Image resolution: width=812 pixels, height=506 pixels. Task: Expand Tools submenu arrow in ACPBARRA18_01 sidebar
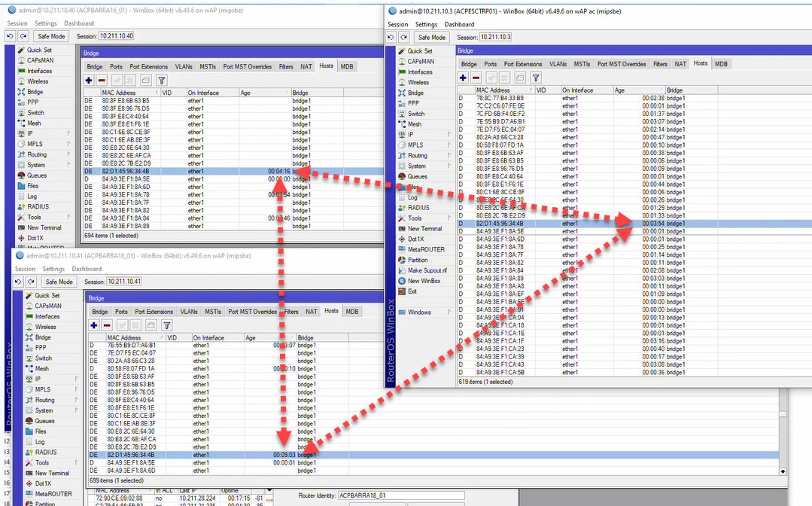[77, 462]
